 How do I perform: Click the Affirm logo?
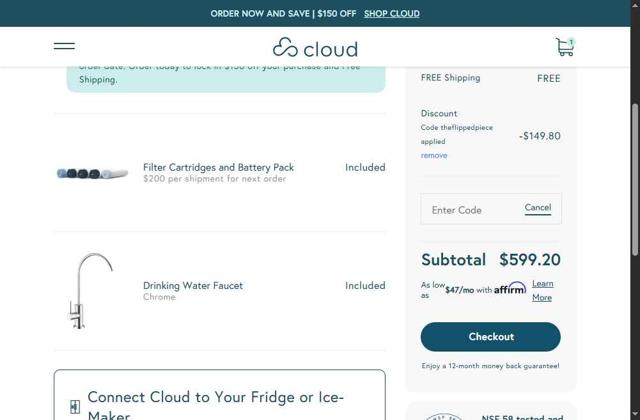[510, 289]
